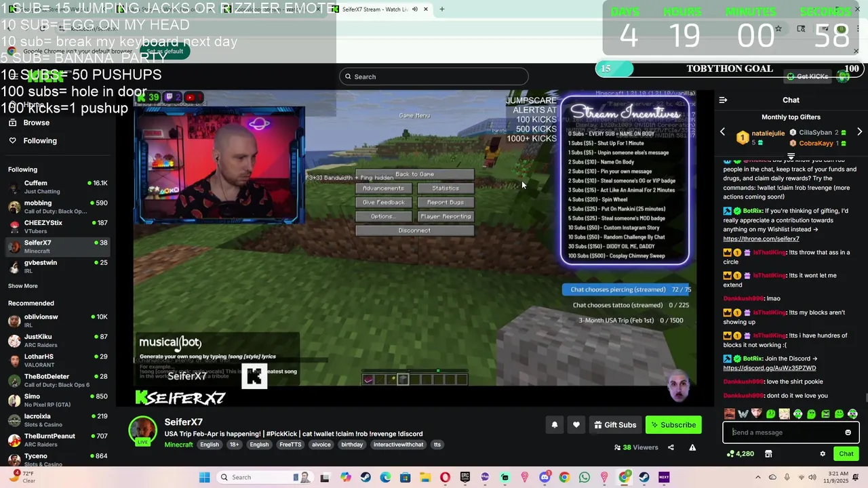868x488 pixels.
Task: Open the channel points shop icon
Action: pyautogui.click(x=768, y=454)
